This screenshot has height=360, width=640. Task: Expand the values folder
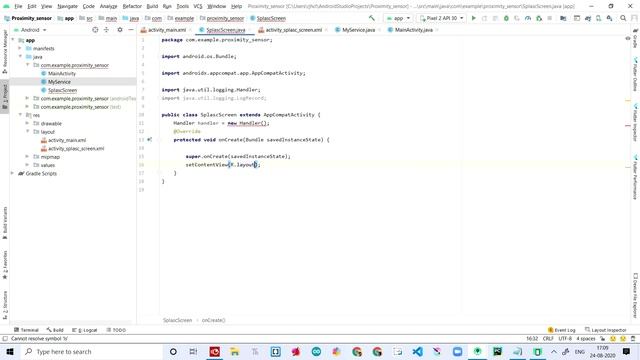pyautogui.click(x=27, y=165)
